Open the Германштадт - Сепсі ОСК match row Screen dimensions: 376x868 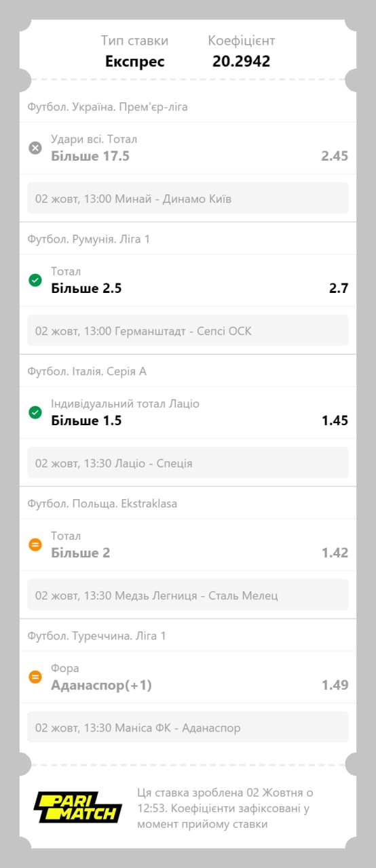pos(188,330)
